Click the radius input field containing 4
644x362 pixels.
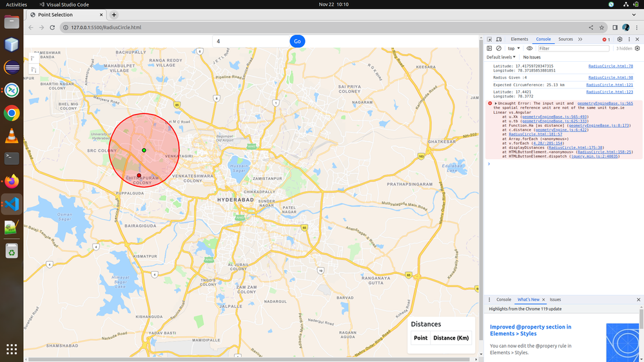click(251, 41)
